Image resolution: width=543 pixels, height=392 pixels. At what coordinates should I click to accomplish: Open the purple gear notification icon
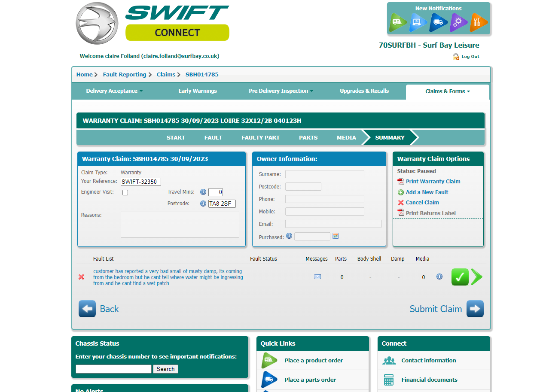click(458, 22)
